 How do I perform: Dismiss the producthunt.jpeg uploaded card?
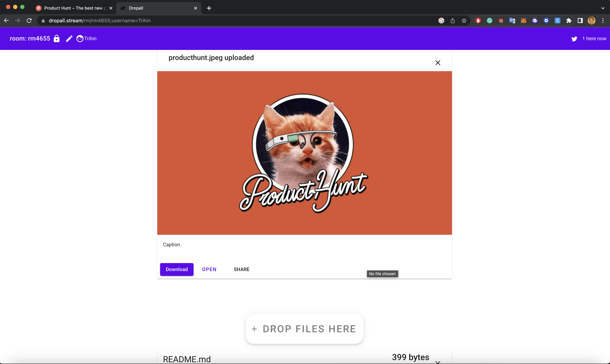click(x=437, y=63)
